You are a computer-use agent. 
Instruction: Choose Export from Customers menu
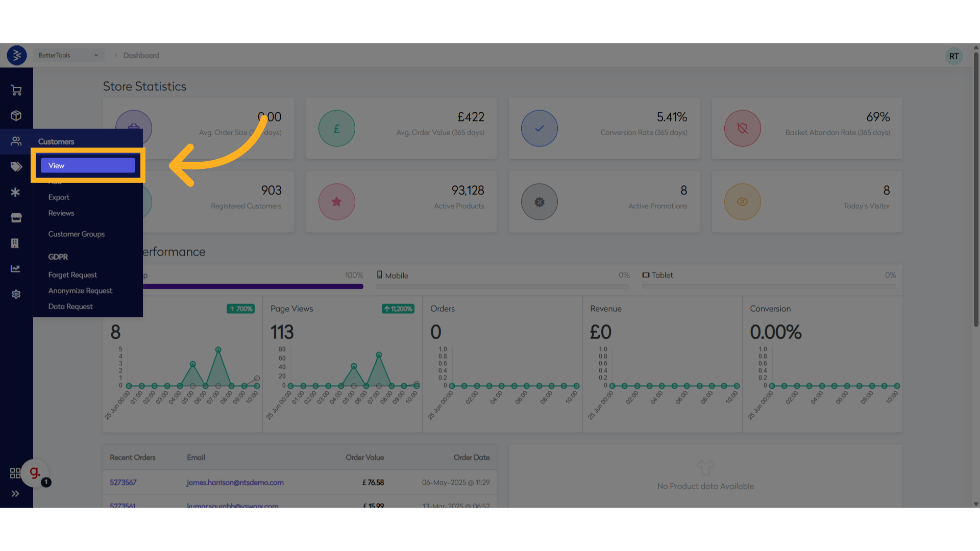click(x=59, y=197)
